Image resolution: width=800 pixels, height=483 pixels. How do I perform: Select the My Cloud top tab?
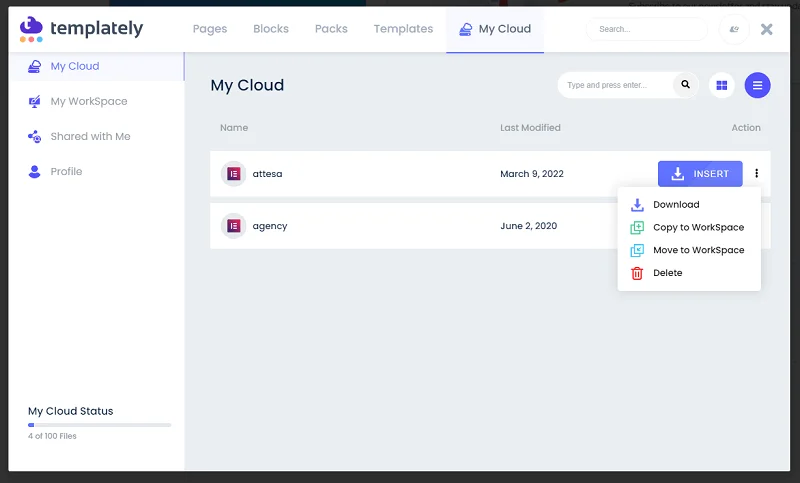[x=495, y=30]
